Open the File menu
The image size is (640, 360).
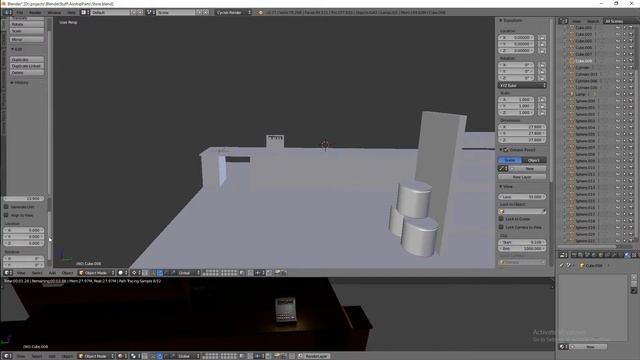pos(20,13)
